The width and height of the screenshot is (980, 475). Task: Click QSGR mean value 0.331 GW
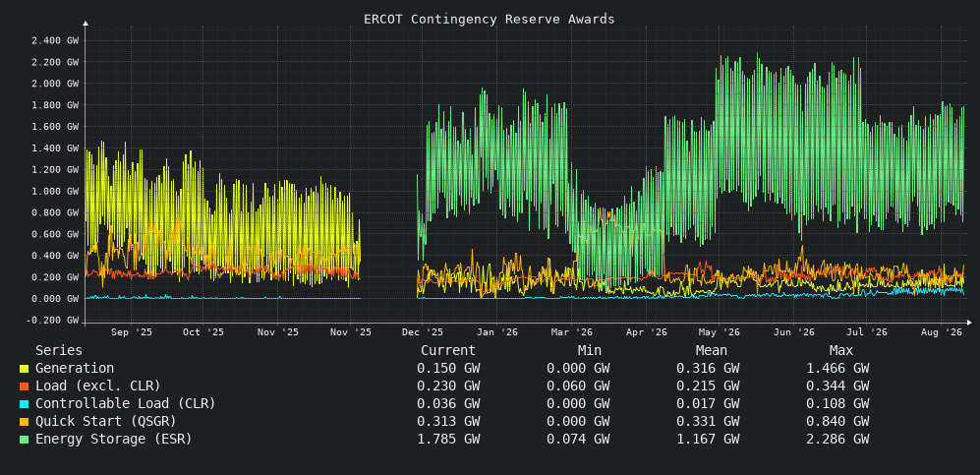coord(708,421)
